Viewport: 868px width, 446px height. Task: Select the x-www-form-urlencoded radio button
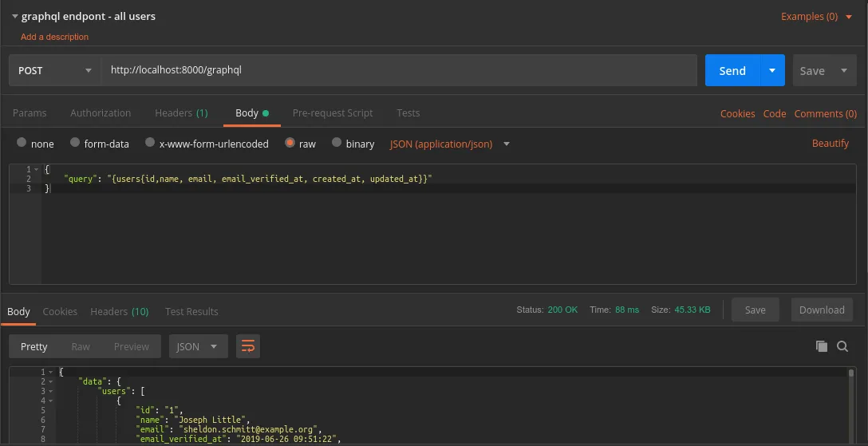[149, 143]
